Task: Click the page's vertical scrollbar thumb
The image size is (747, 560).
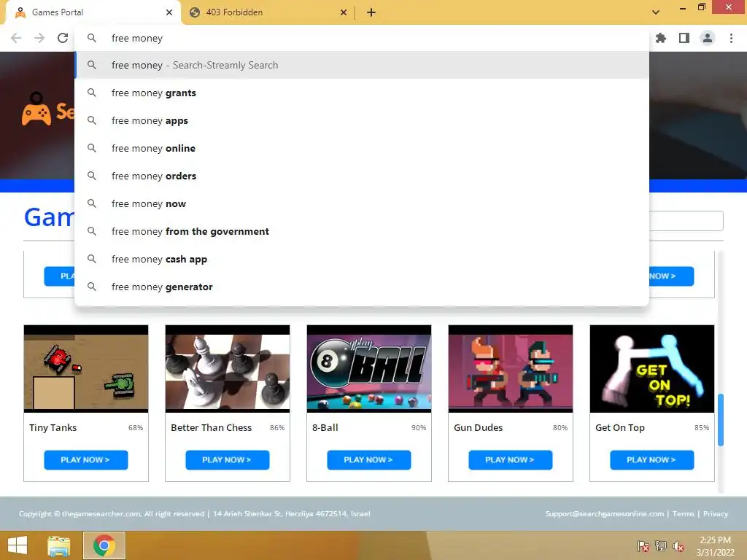Action: tap(721, 420)
